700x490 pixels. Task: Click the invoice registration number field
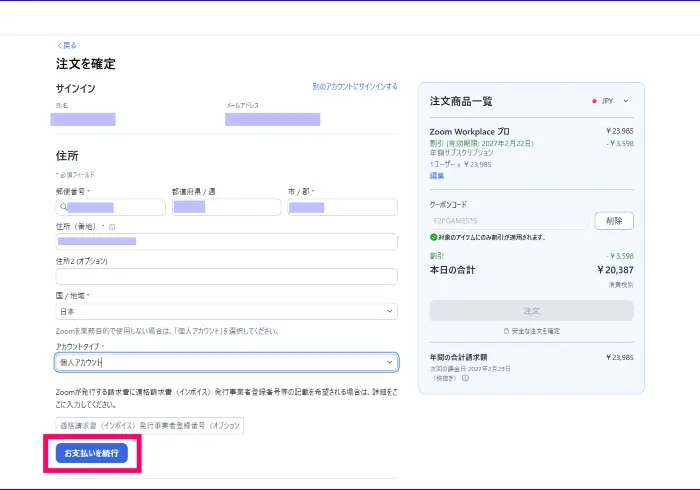pyautogui.click(x=150, y=425)
